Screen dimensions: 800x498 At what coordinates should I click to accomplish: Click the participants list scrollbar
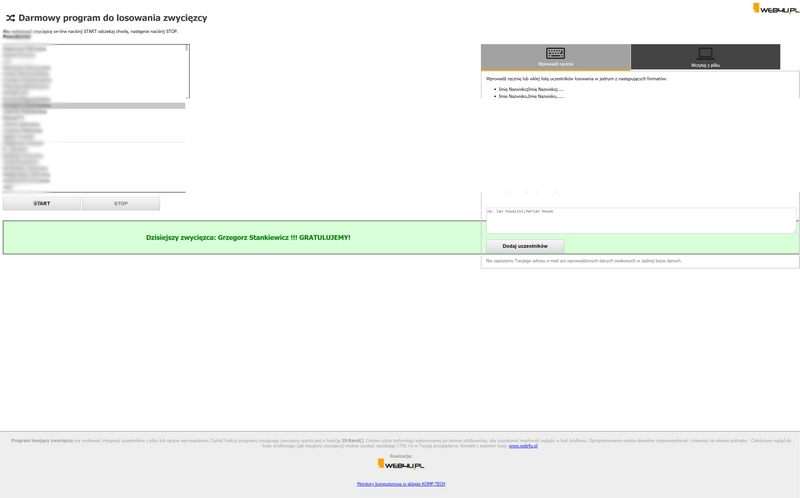pyautogui.click(x=186, y=70)
